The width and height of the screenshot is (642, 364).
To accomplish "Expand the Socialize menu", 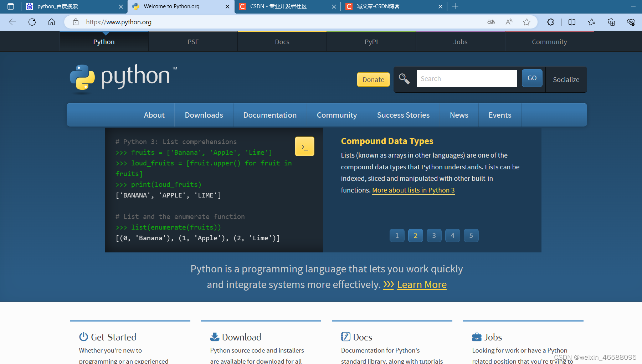I will pyautogui.click(x=566, y=80).
